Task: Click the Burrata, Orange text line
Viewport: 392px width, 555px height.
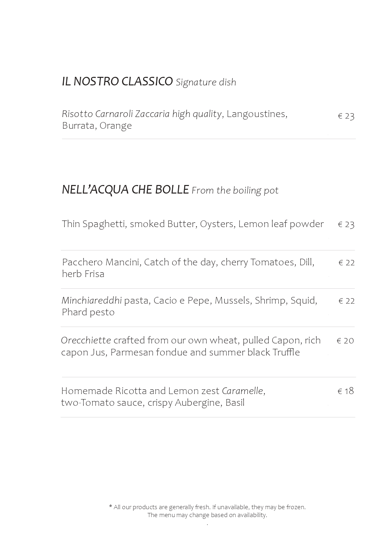Action: (97, 126)
